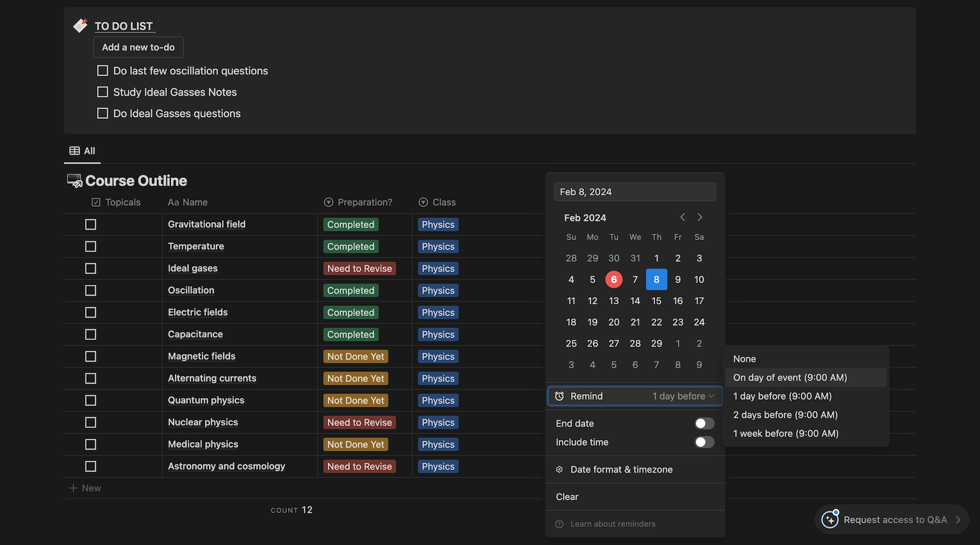The image size is (980, 545).
Task: Click Request access to Q&A button
Action: [x=891, y=519]
